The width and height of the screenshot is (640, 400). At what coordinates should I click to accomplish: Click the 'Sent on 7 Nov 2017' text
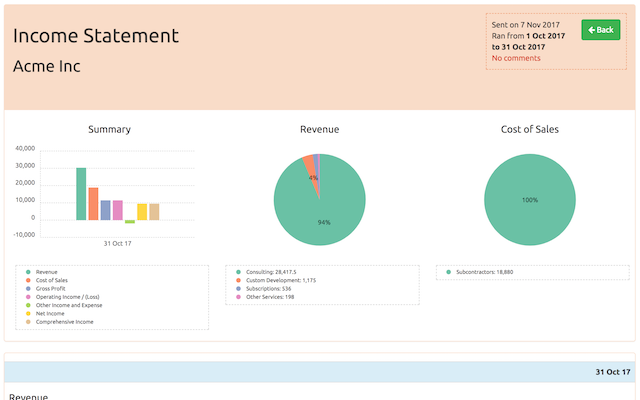click(525, 25)
